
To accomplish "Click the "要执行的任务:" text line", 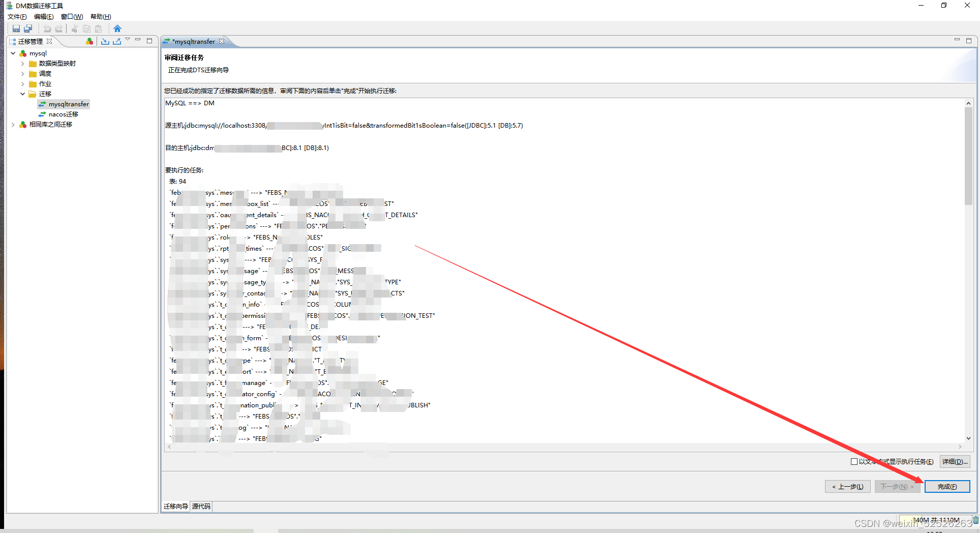I will [184, 170].
